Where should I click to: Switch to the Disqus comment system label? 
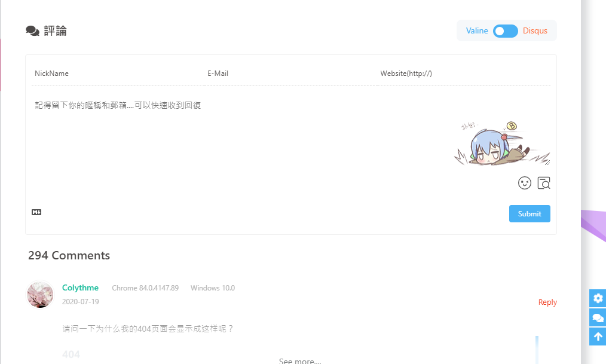[535, 31]
